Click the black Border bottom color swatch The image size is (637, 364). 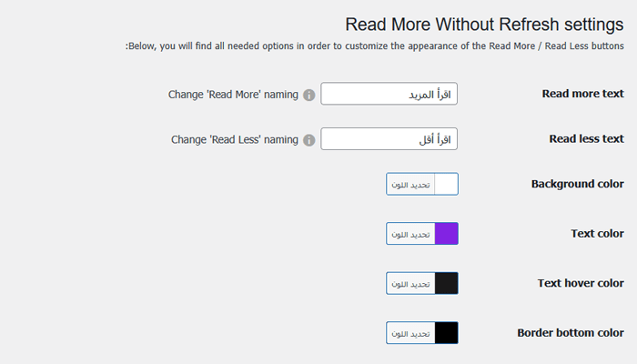[446, 333]
